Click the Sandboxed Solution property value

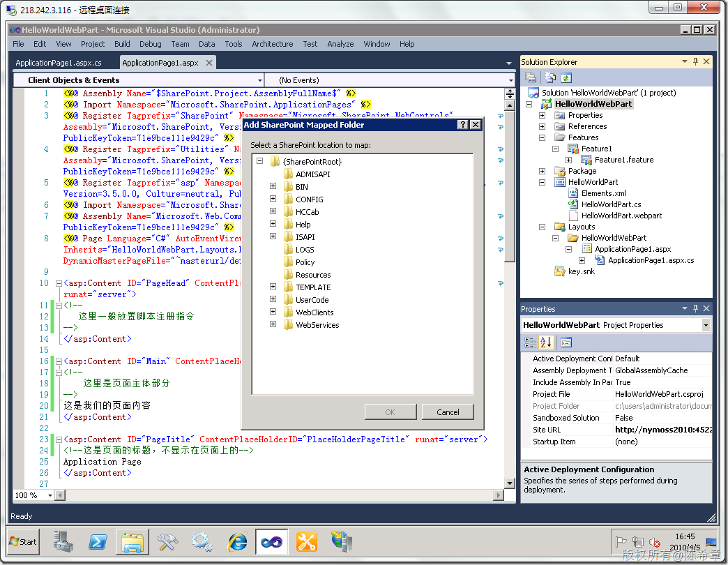(x=663, y=418)
